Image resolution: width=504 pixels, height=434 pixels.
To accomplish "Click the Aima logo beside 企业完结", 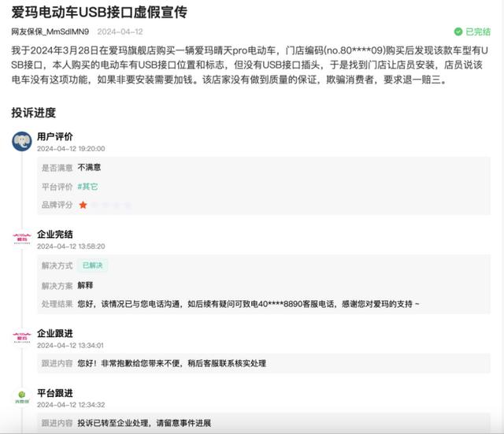I will click(22, 239).
